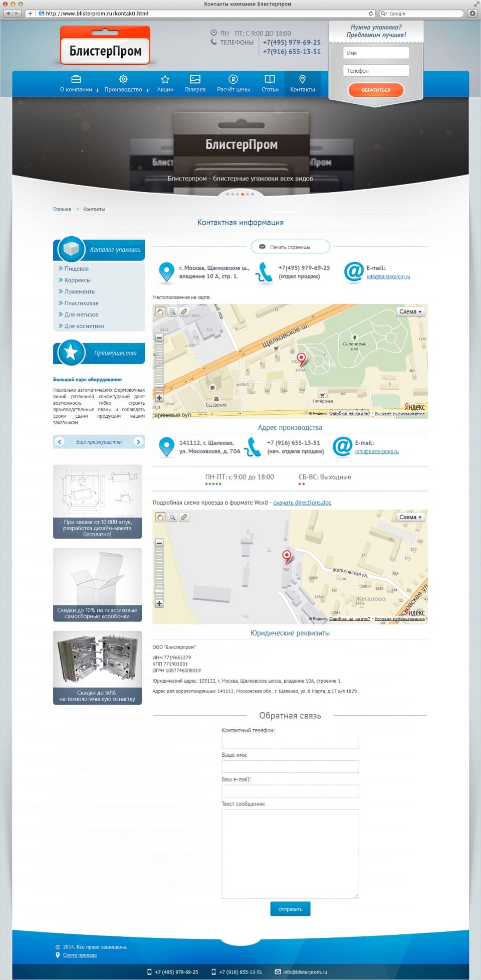Image resolution: width=481 pixels, height=980 pixels.
Task: Download the directions.doc file link
Action: [x=302, y=503]
